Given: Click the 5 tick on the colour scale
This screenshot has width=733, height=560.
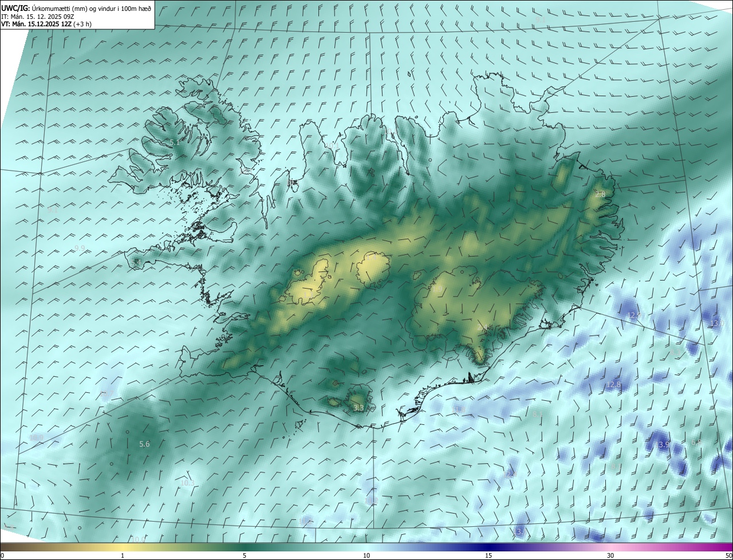Looking at the screenshot, I should 245,556.
